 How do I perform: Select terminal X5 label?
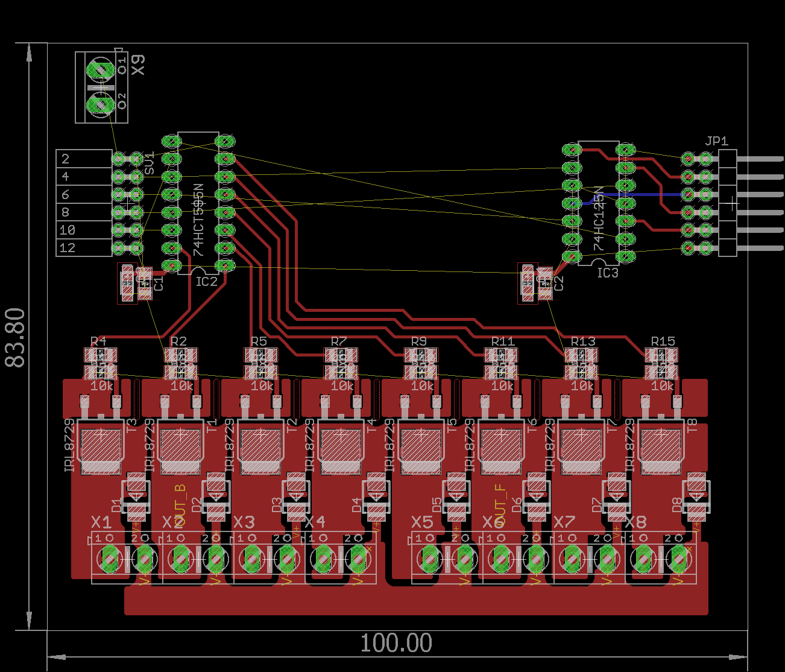(x=422, y=522)
